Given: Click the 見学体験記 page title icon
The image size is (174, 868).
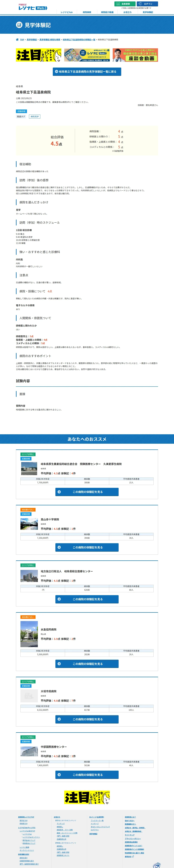Looking at the screenshot, I should tap(19, 25).
